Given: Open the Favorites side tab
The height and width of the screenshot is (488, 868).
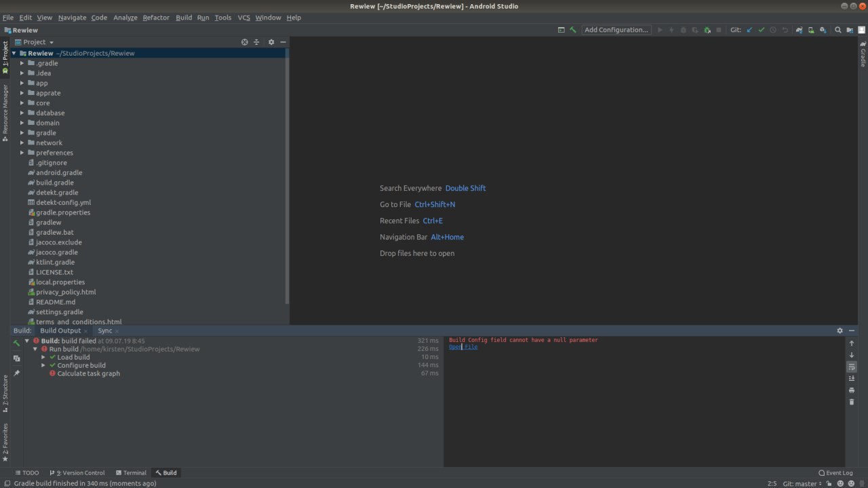Looking at the screenshot, I should (5, 443).
